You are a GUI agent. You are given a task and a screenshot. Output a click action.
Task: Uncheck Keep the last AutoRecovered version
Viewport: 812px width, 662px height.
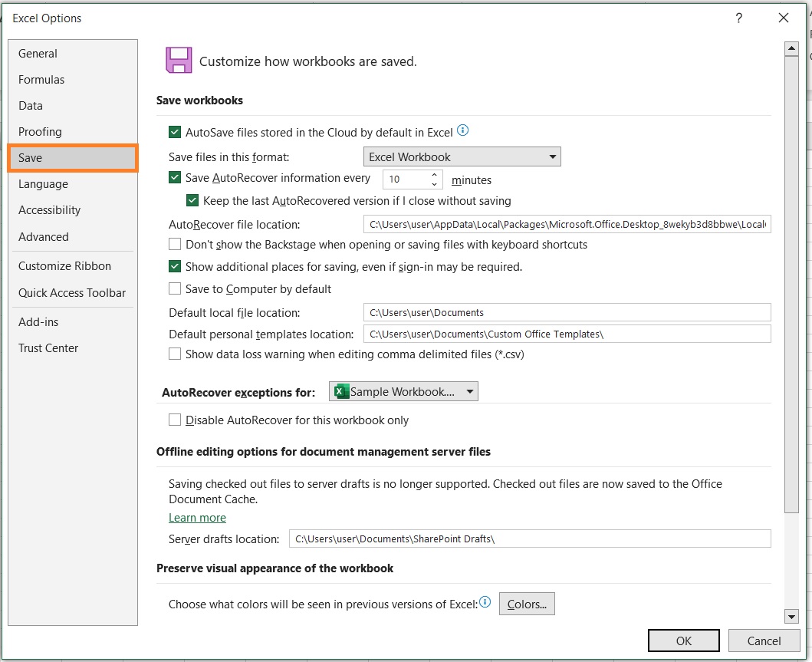tap(192, 200)
